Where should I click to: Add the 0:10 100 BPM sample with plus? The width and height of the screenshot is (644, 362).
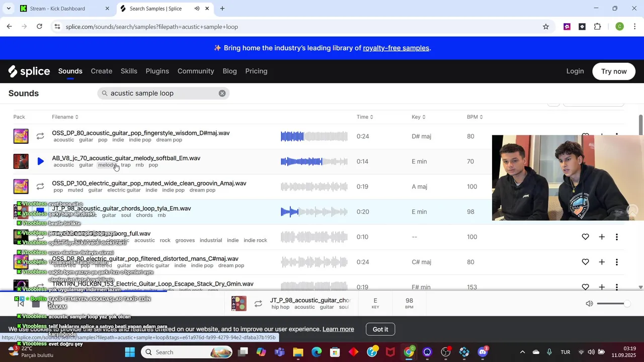point(602,237)
